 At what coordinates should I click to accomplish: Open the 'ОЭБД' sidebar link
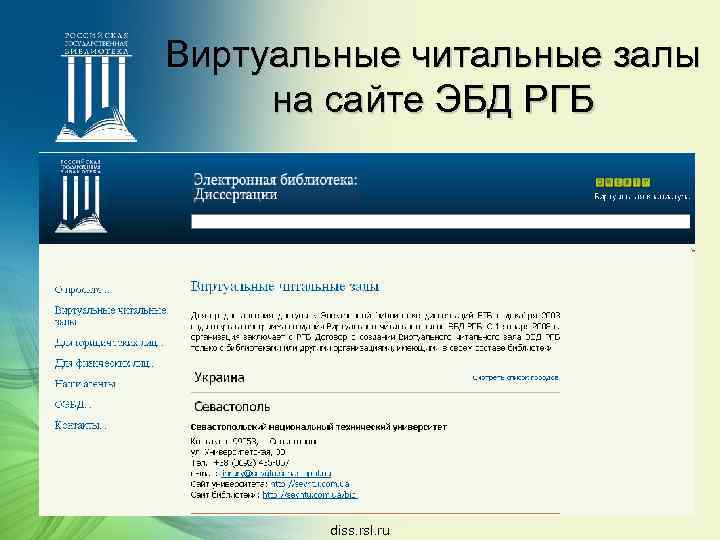(x=73, y=405)
